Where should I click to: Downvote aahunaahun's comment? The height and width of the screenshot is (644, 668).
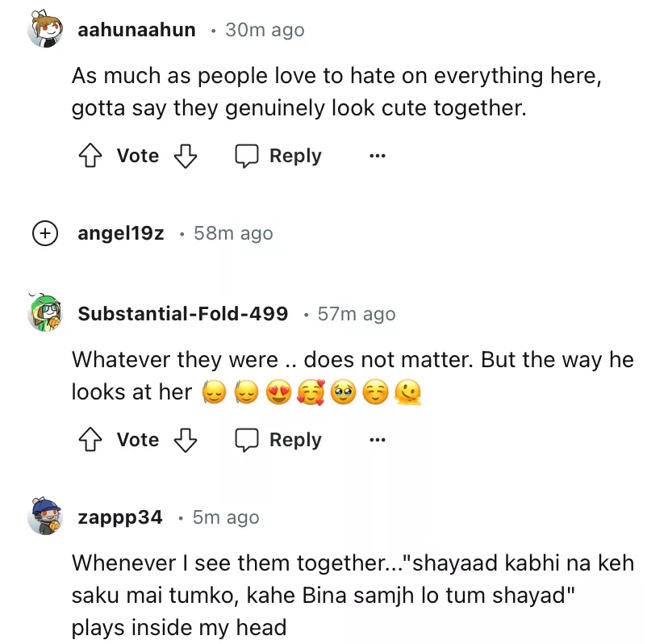[186, 156]
